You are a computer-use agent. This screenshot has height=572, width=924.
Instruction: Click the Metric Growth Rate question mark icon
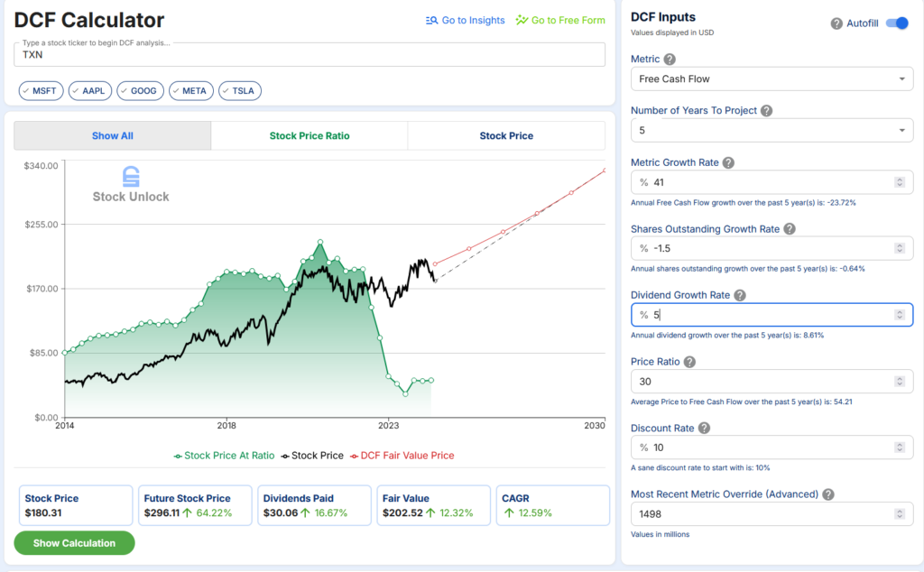click(728, 162)
